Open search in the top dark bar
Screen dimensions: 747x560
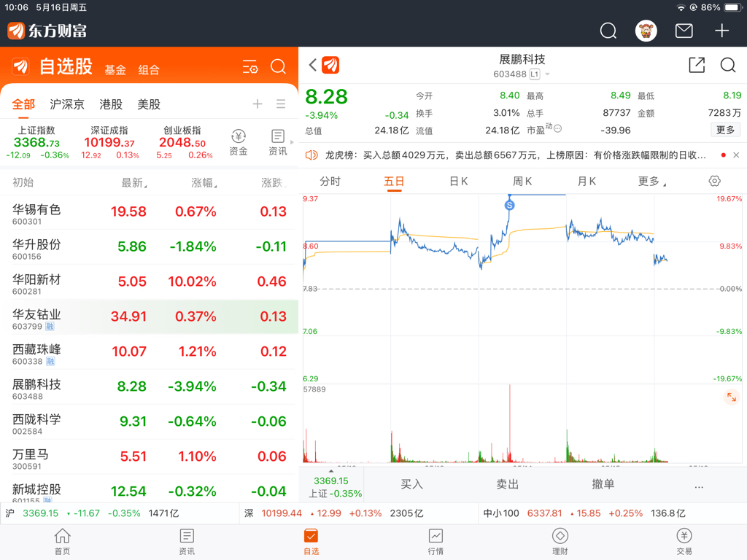[x=608, y=31]
